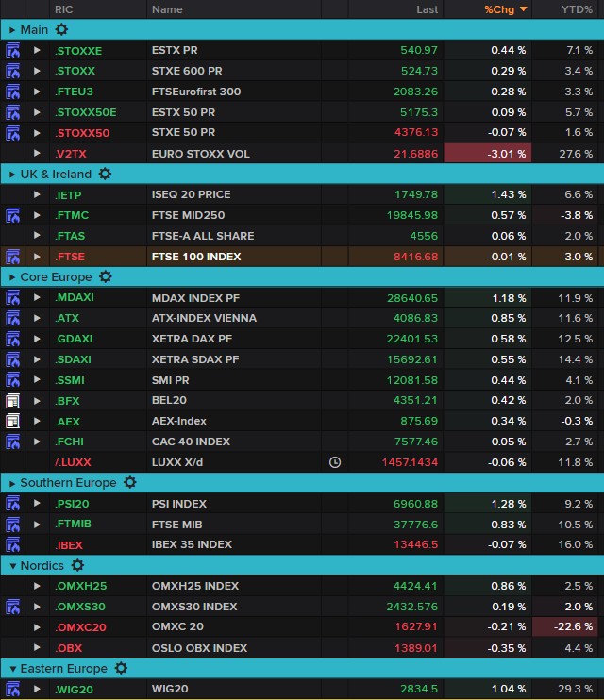604x700 pixels.
Task: Click the chain icon beside .MDAXI
Action: pyautogui.click(x=13, y=298)
